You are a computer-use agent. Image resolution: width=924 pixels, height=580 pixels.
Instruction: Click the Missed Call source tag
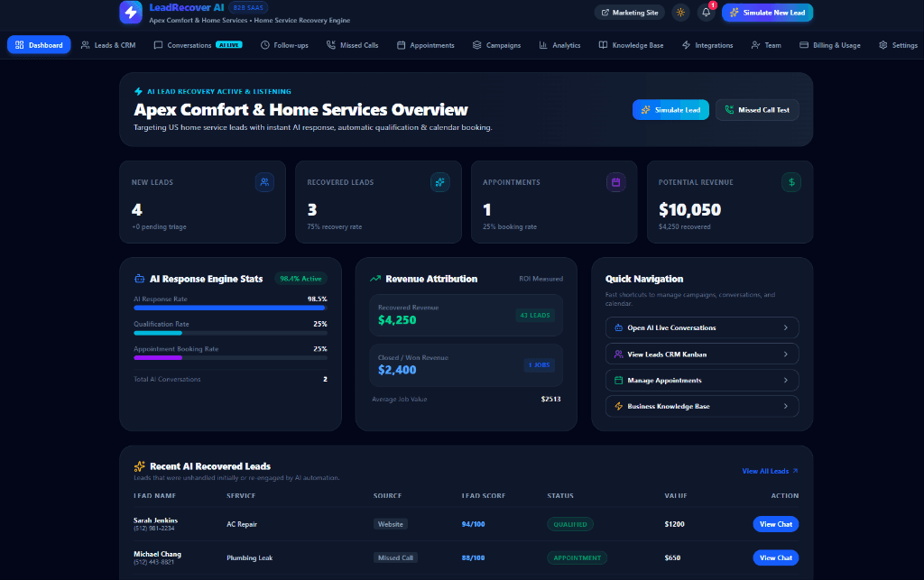tap(395, 557)
